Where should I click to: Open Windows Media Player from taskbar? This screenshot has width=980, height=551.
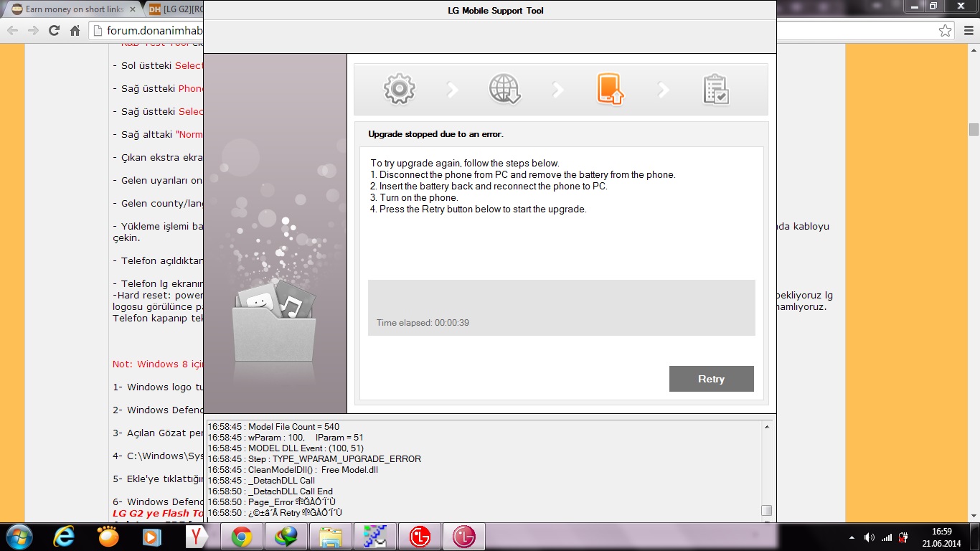151,537
